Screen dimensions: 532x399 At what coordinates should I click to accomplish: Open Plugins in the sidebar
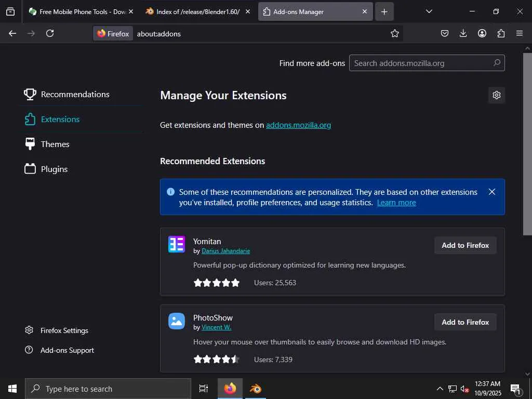[46, 169]
